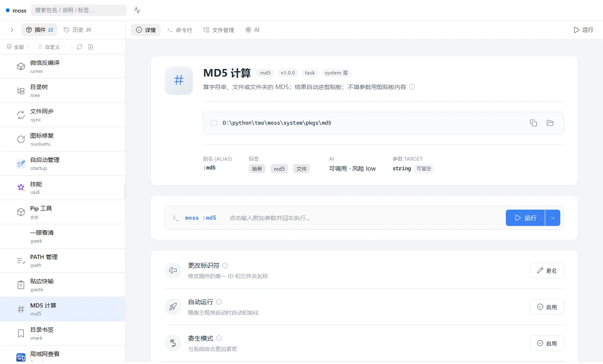
Task: Click the command parameter input field
Action: point(364,218)
